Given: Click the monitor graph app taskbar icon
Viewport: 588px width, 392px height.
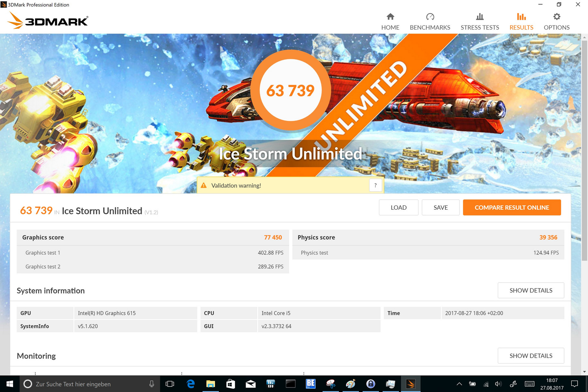Looking at the screenshot, I should pyautogui.click(x=390, y=384).
